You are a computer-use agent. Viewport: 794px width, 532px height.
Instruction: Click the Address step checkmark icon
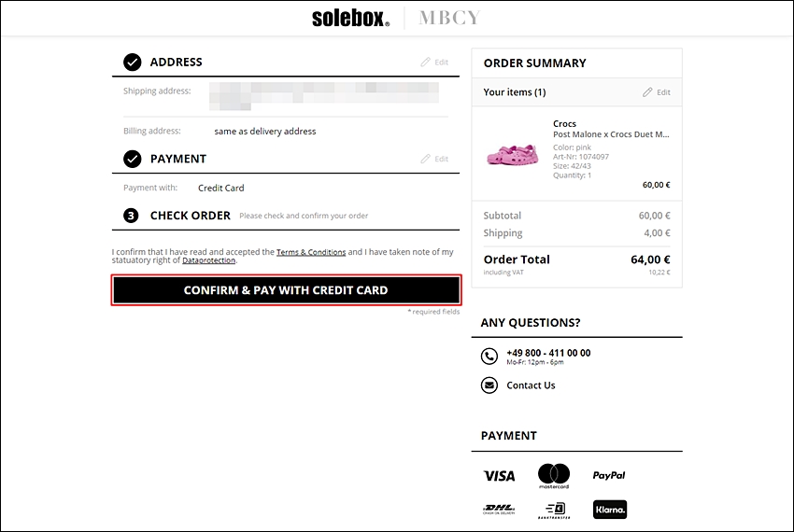coord(132,63)
